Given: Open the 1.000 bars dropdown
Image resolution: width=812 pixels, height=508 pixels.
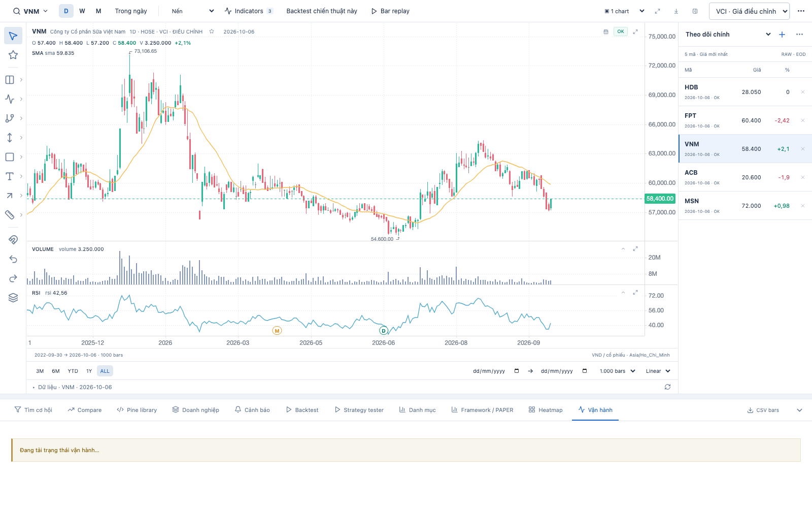Looking at the screenshot, I should pyautogui.click(x=617, y=371).
